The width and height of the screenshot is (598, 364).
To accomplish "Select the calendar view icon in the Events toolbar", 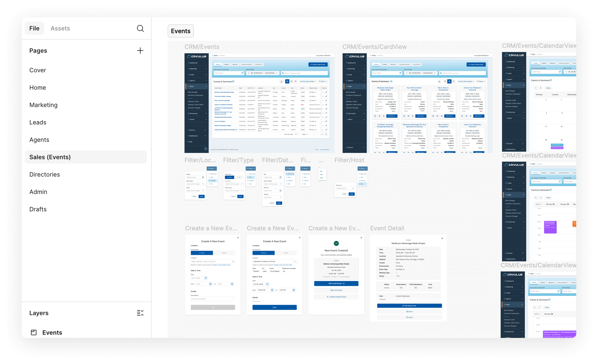I will [295, 81].
